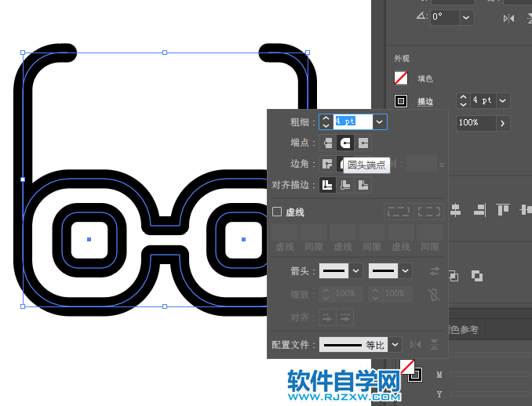Click fill none swatch in color panel
This screenshot has width=532, height=406.
point(407,367)
